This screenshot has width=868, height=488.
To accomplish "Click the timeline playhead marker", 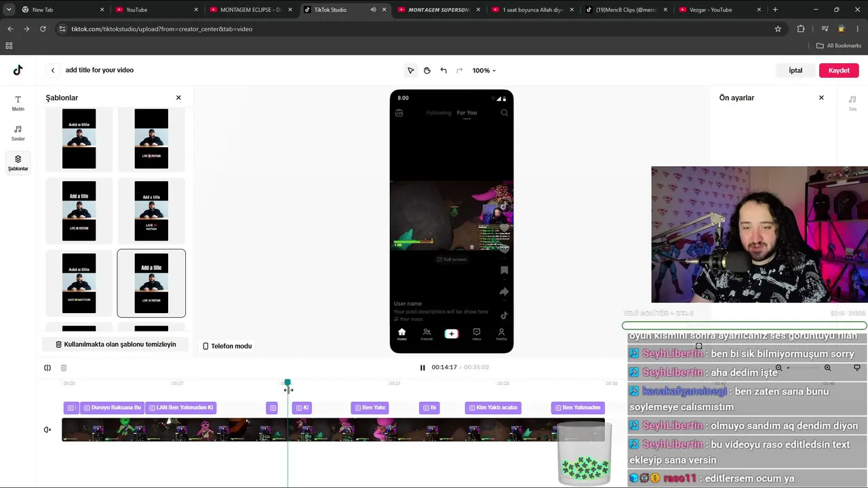I will click(x=288, y=384).
